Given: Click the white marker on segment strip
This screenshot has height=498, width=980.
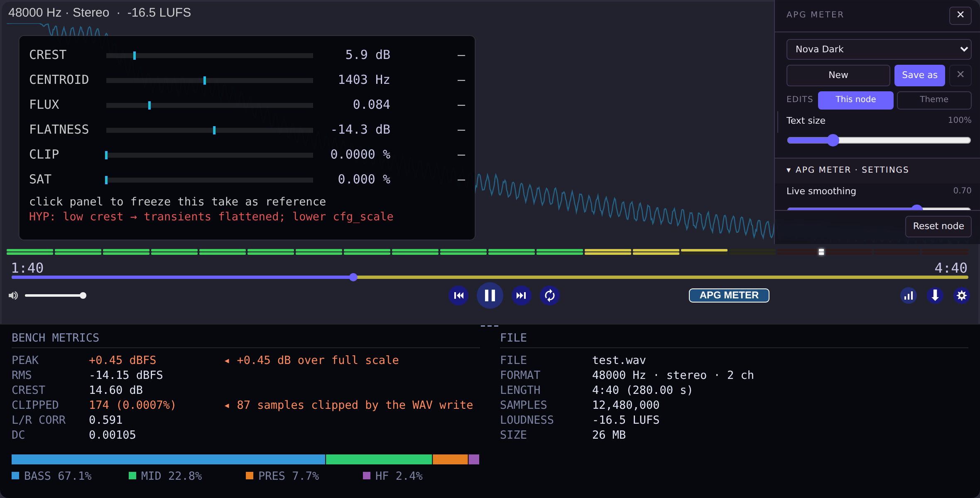Looking at the screenshot, I should [821, 252].
